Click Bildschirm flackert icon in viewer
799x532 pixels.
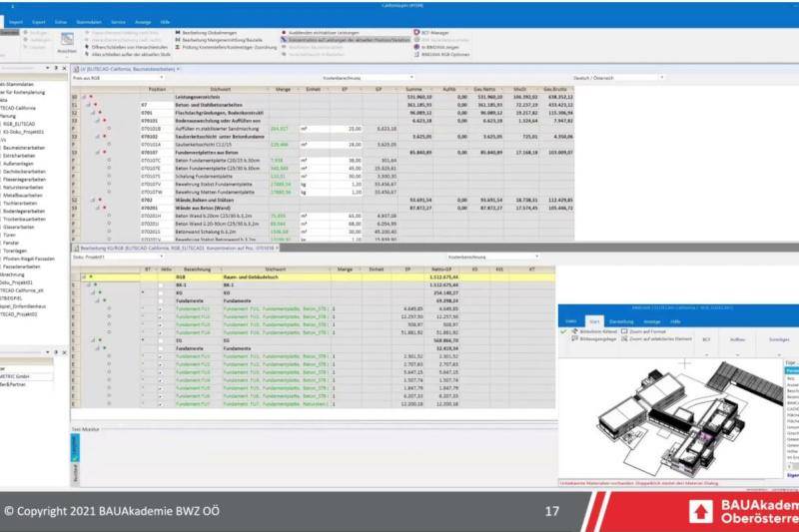(575, 331)
